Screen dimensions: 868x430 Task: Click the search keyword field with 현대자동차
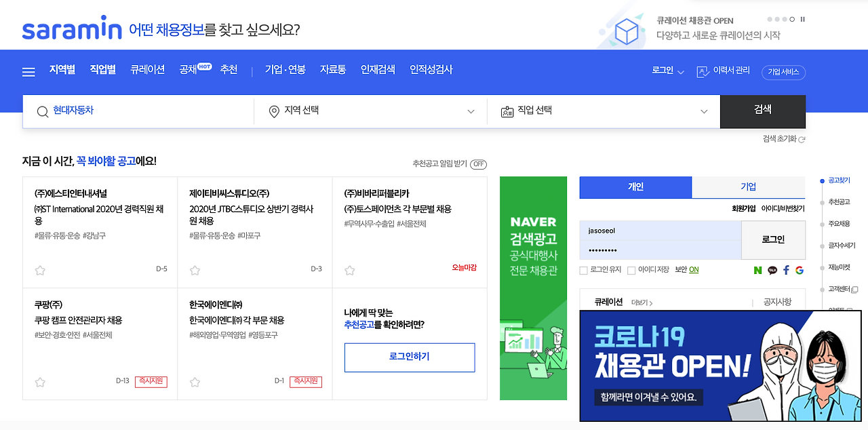pyautogui.click(x=138, y=111)
